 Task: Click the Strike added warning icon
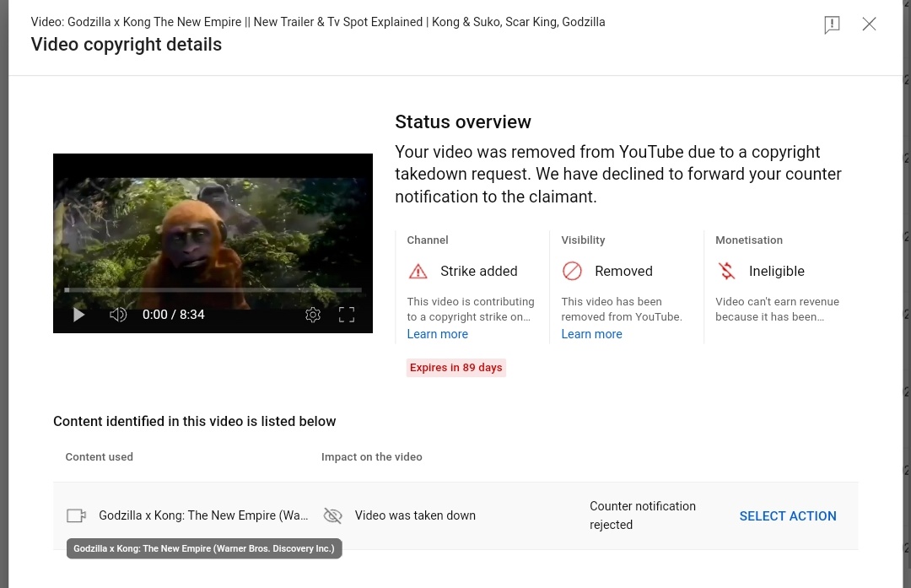pos(418,272)
